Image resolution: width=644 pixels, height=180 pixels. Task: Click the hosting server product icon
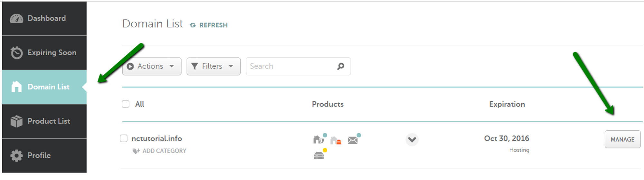[x=319, y=156]
